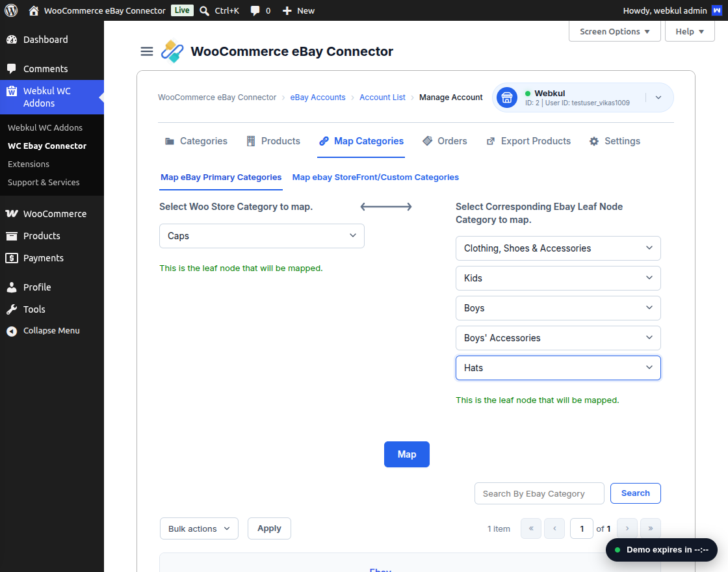
Task: Click the blue Map button
Action: (x=407, y=454)
